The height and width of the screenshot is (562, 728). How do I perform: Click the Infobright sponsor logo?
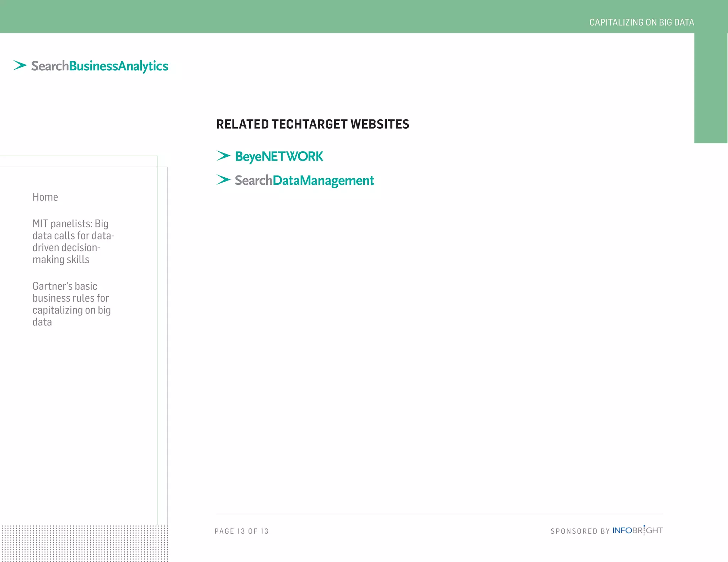tap(637, 530)
